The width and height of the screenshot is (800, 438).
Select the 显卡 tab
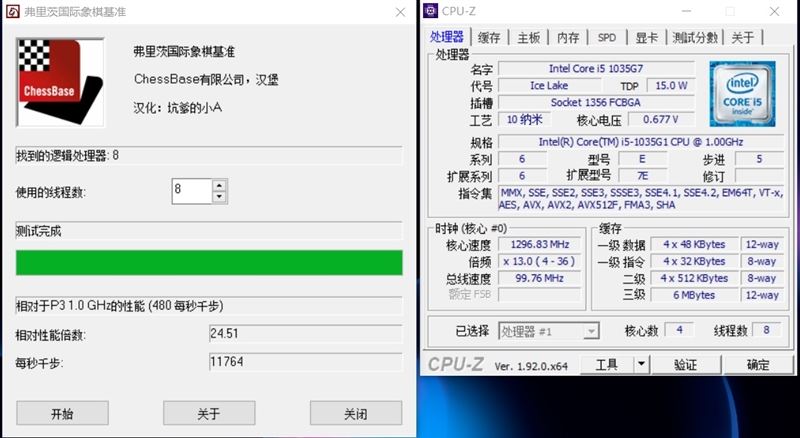click(646, 37)
